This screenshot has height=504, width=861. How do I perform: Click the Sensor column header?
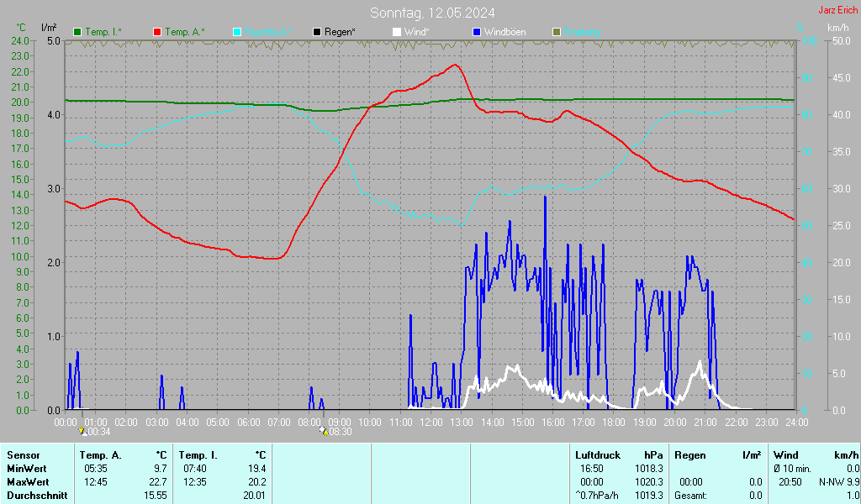tap(23, 454)
